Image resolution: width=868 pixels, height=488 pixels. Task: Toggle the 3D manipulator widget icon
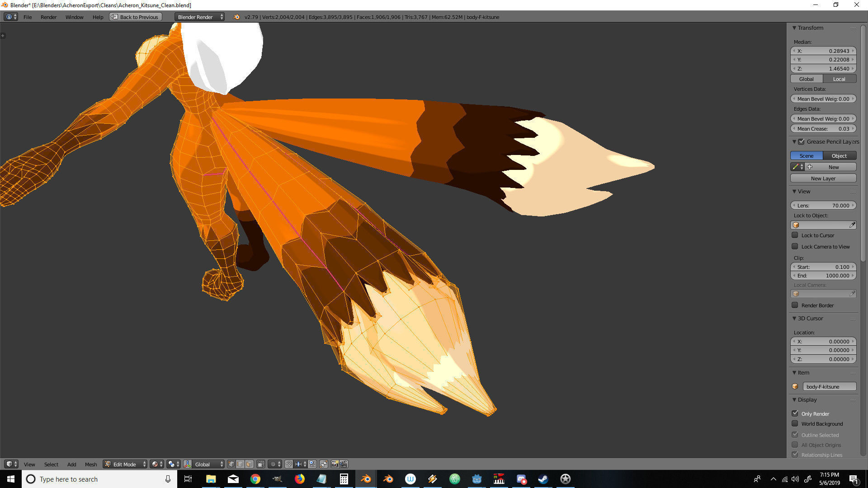click(x=188, y=464)
